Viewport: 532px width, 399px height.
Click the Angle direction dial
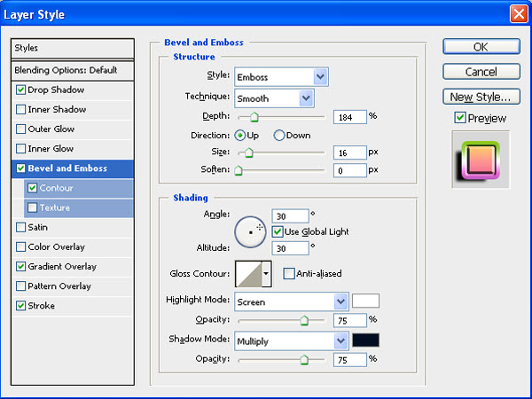[x=251, y=231]
